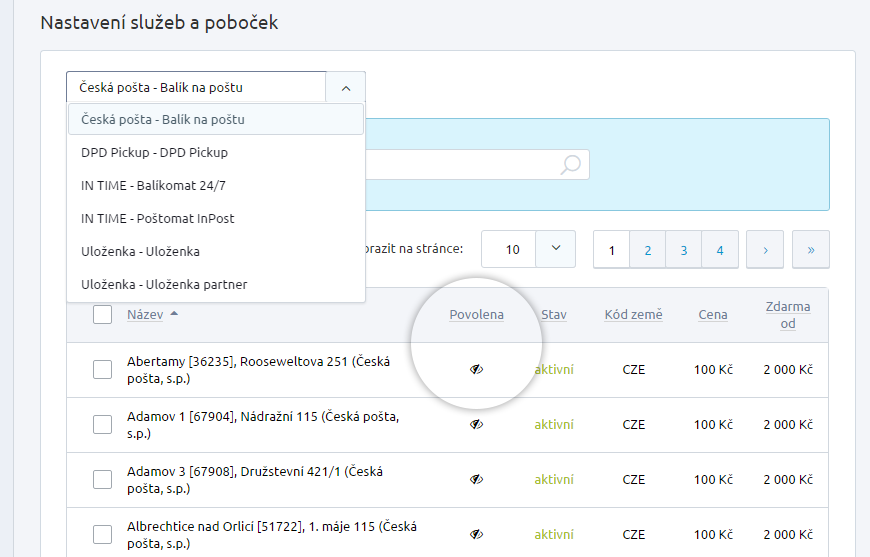Go to page 3 of results
This screenshot has height=557, width=870.
684,250
